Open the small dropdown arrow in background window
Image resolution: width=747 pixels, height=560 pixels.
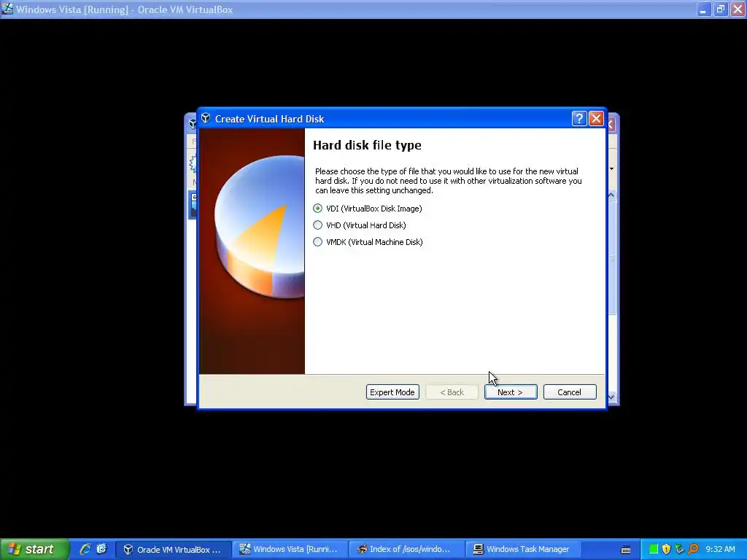[x=612, y=168]
